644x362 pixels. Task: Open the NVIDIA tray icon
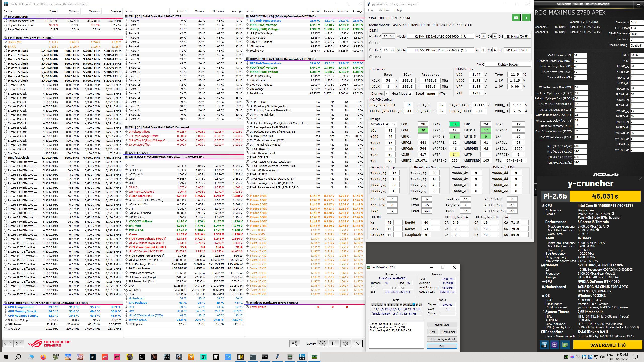566,357
